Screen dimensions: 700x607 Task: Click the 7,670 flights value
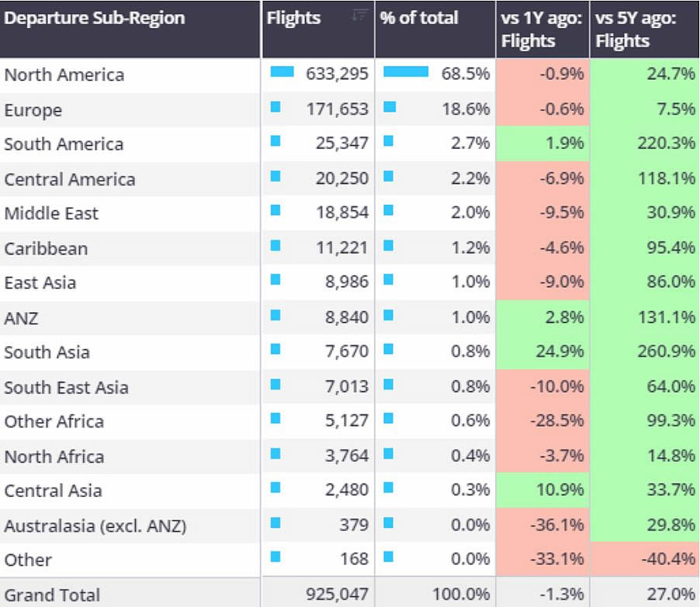tap(346, 351)
